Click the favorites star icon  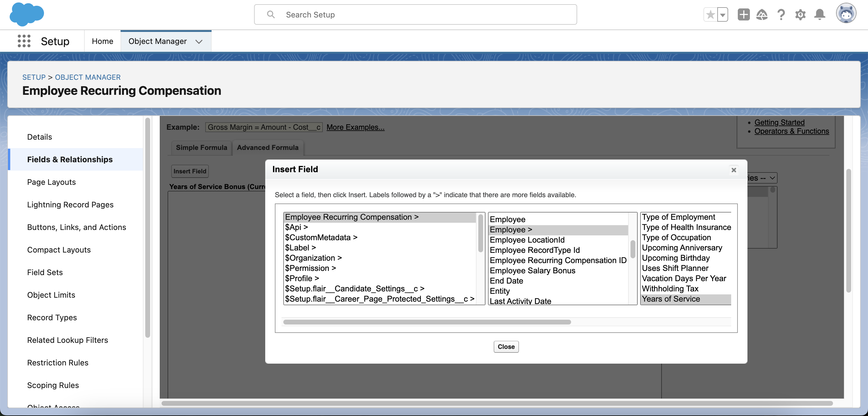click(x=710, y=14)
